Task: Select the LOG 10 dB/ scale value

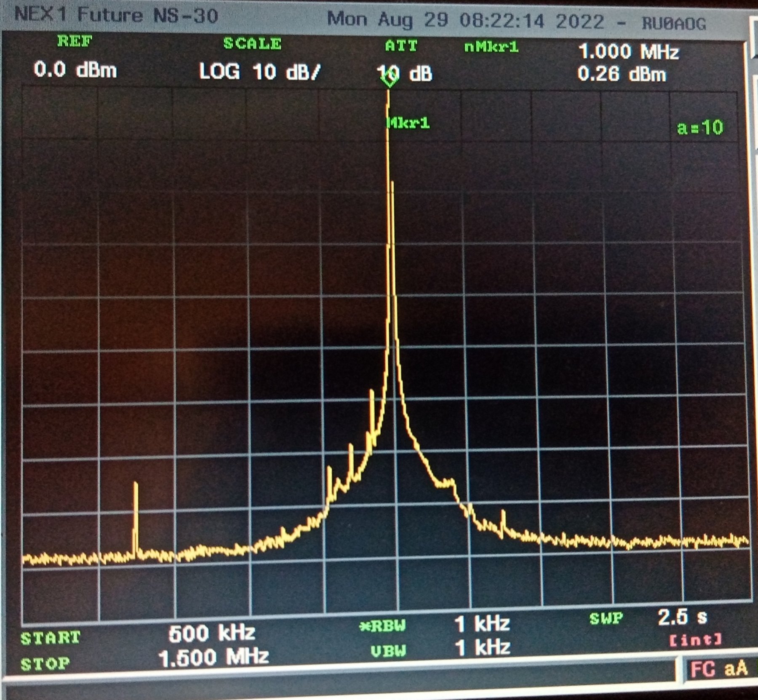Action: point(260,72)
